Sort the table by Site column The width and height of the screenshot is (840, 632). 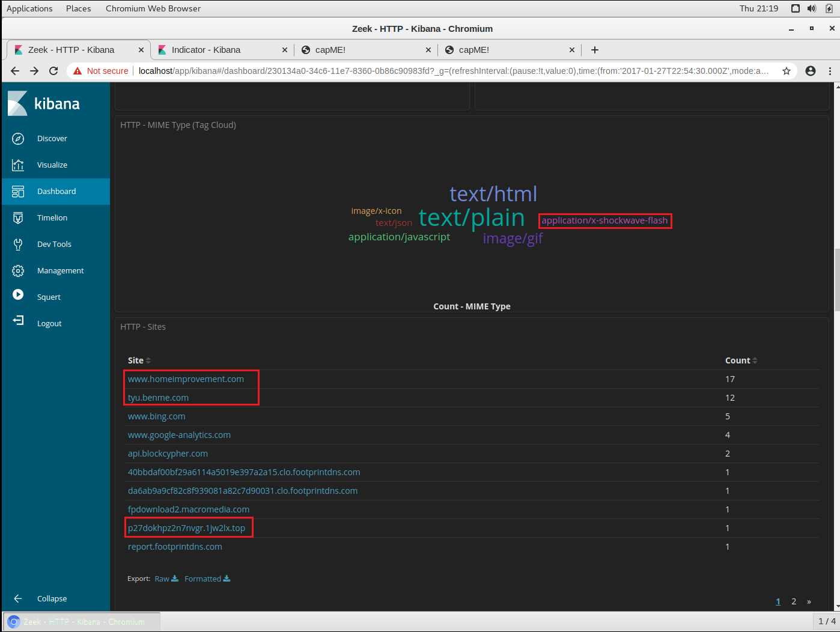click(x=139, y=360)
